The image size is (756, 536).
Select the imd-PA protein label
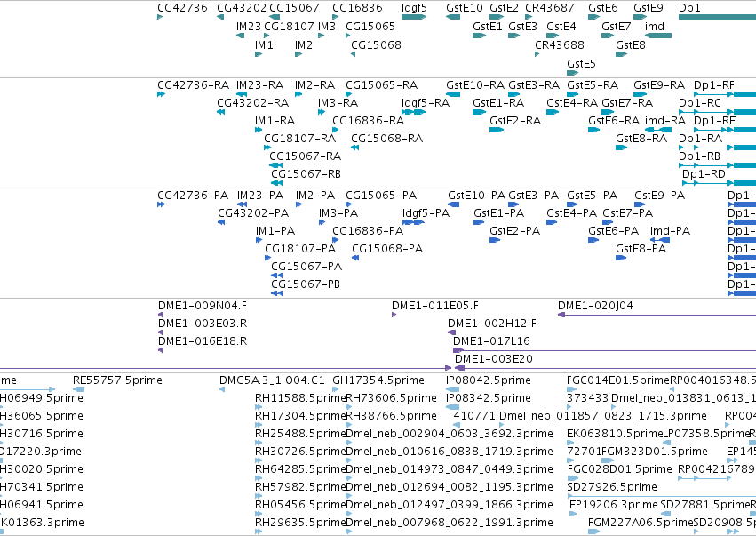point(670,230)
